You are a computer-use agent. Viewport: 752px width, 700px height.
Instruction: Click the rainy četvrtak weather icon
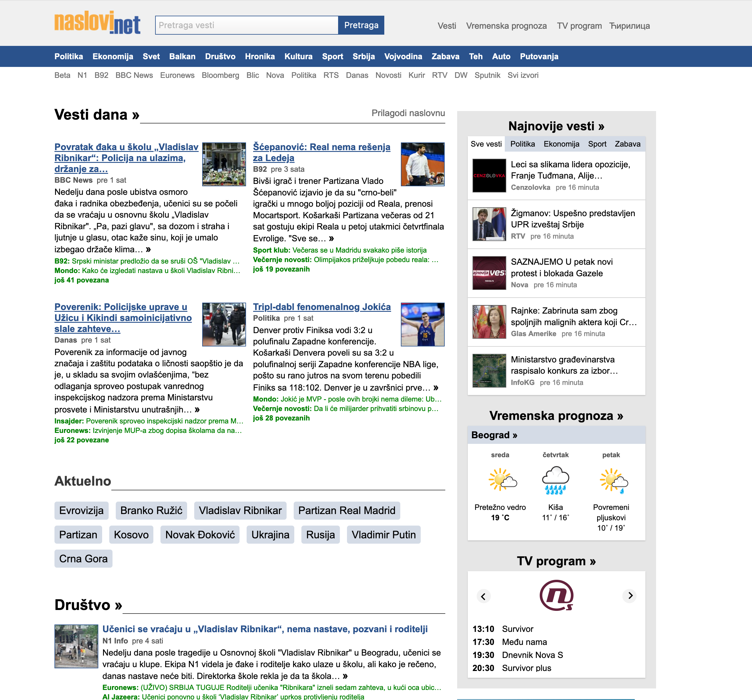pos(555,481)
